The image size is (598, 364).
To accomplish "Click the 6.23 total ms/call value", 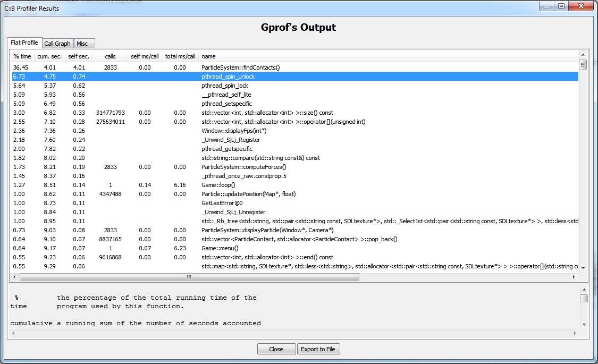I will 180,249.
